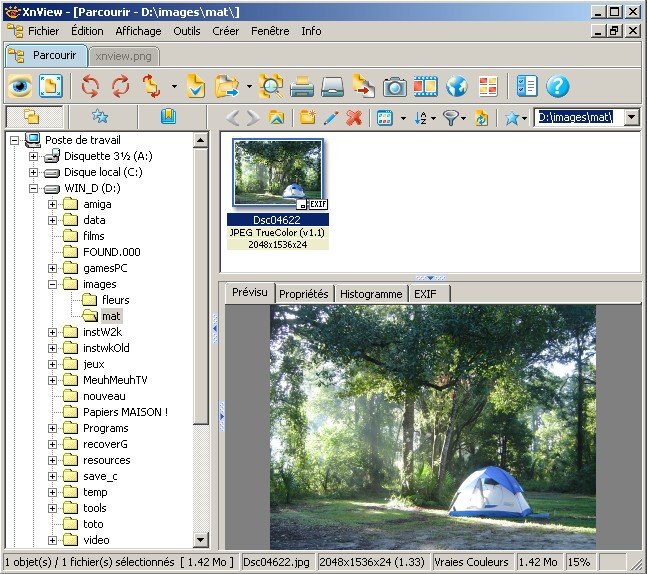Open the Affichage menu
Image resolution: width=647 pixels, height=574 pixels.
pyautogui.click(x=138, y=31)
